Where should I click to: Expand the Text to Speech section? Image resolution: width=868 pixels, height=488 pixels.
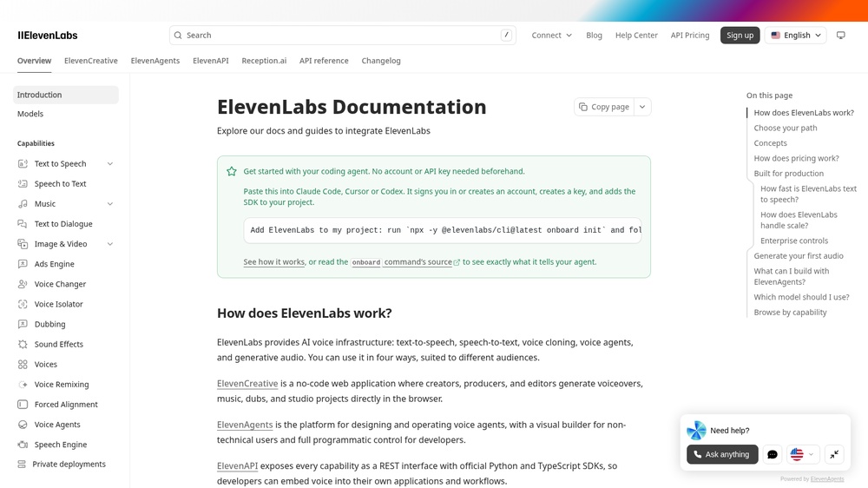(x=110, y=164)
